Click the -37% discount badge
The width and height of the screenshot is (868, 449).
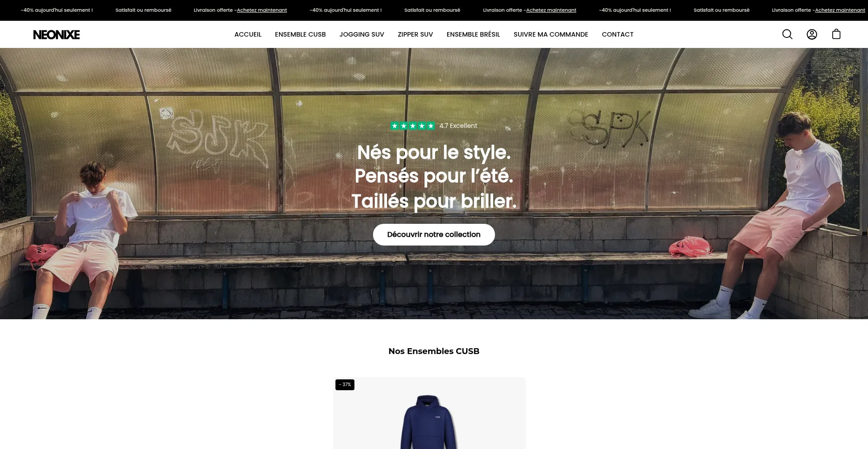coord(345,385)
